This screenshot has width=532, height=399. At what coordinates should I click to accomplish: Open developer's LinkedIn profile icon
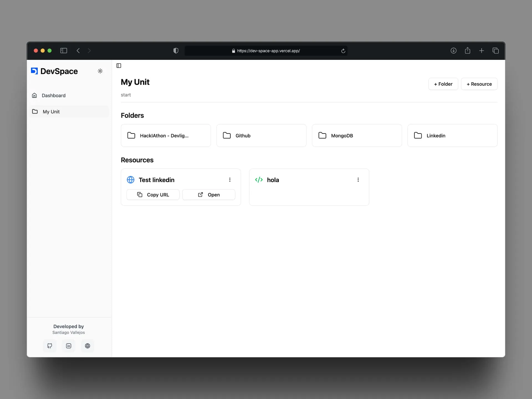[69, 346]
